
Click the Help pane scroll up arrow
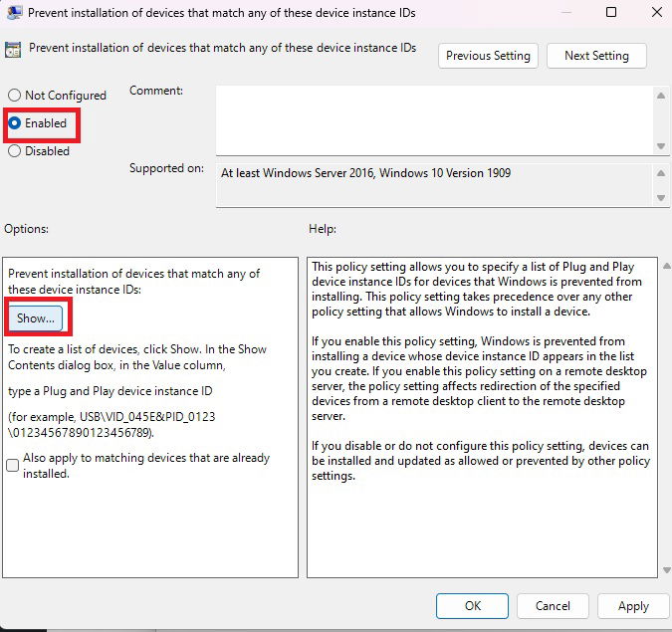pos(667,266)
